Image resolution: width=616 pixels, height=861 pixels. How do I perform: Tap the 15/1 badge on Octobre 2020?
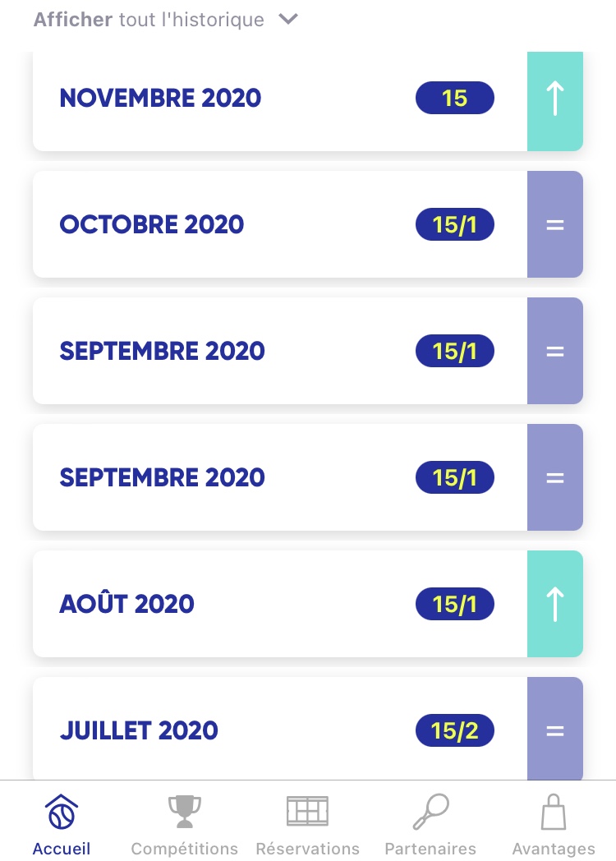point(454,224)
